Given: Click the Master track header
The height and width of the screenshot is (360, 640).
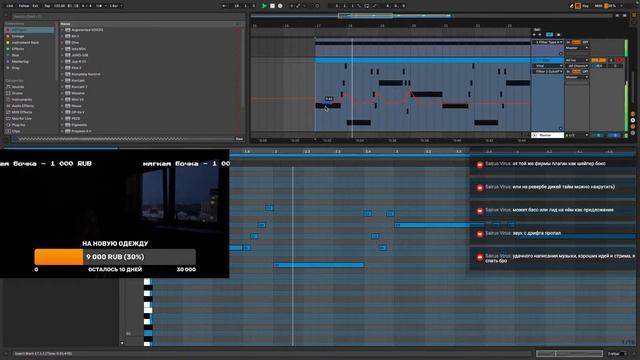Looking at the screenshot, I should tap(547, 135).
